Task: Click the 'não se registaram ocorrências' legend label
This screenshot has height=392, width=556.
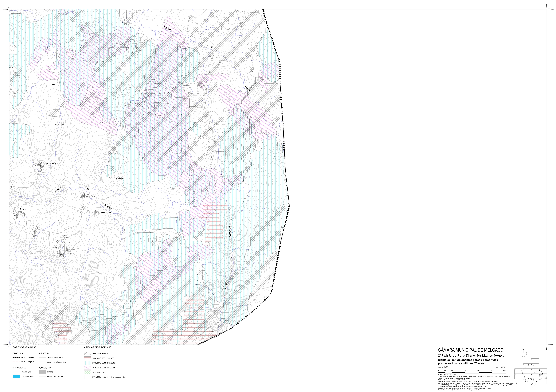Action: (x=114, y=377)
